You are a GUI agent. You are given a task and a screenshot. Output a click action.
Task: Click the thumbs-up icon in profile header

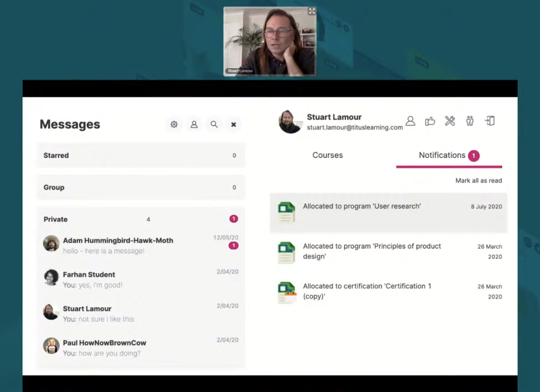click(430, 121)
